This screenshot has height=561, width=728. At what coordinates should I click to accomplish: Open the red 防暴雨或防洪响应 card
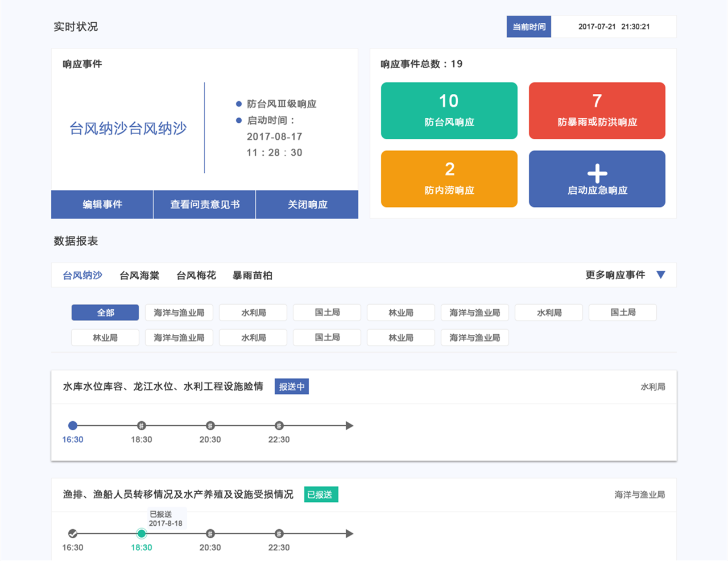(597, 111)
